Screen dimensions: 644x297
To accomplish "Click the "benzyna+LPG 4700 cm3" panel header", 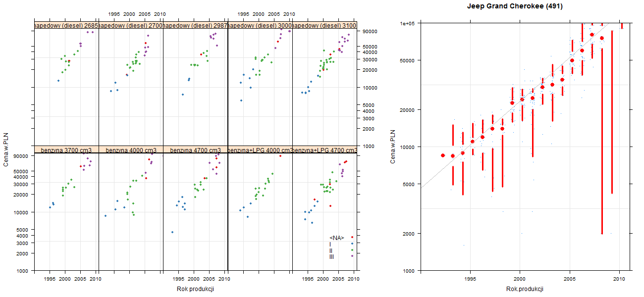I will tap(324, 150).
